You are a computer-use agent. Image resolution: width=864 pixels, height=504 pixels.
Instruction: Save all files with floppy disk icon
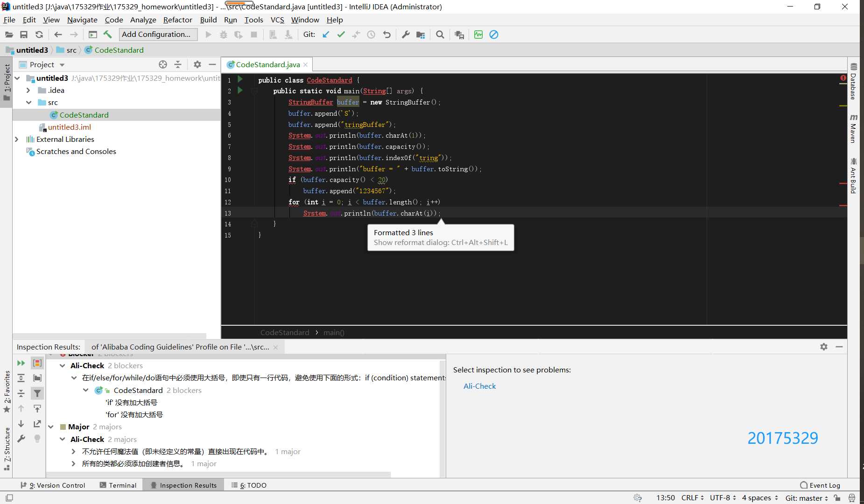tap(24, 35)
